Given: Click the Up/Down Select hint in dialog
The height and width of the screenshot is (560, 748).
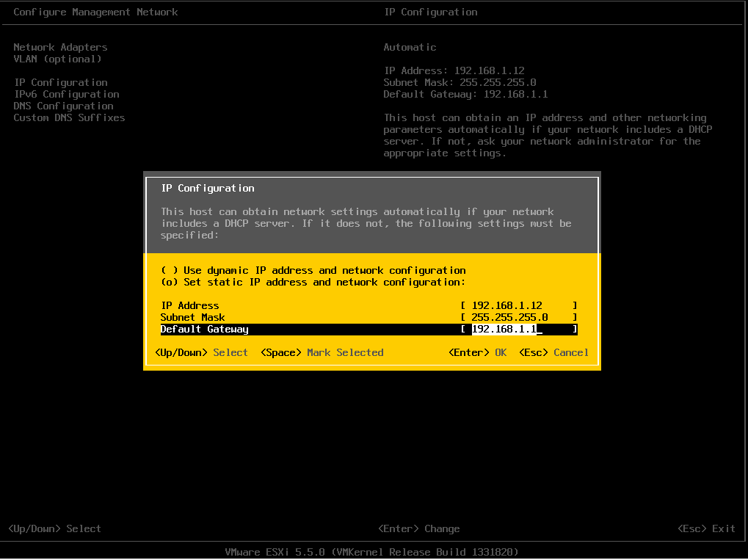Looking at the screenshot, I should (201, 352).
